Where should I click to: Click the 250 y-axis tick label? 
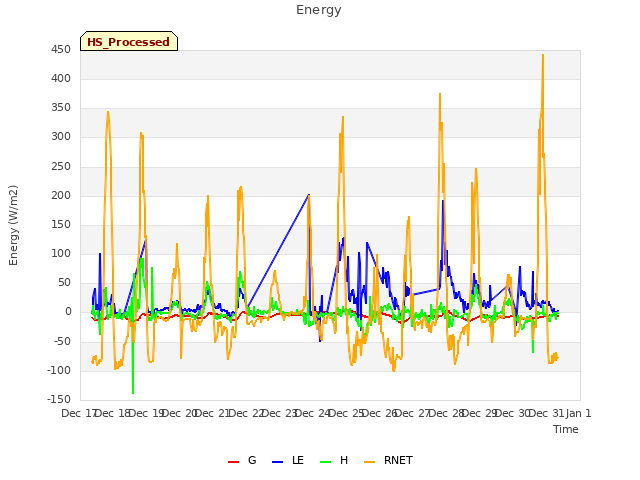[x=61, y=167]
